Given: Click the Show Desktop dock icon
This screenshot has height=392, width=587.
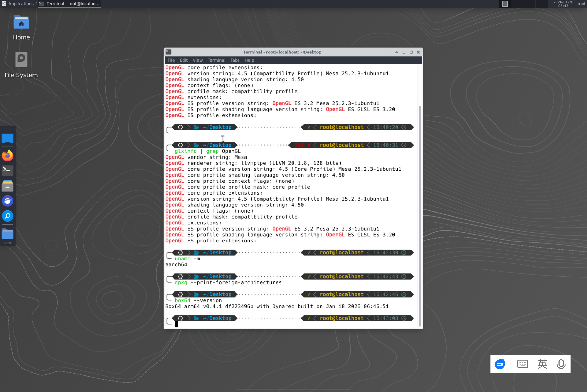Looking at the screenshot, I should (8, 138).
